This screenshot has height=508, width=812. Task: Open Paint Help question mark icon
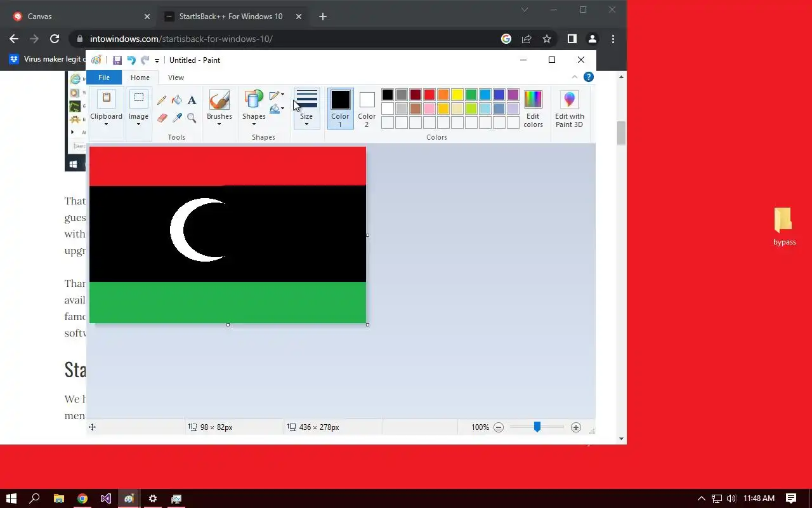[588, 77]
